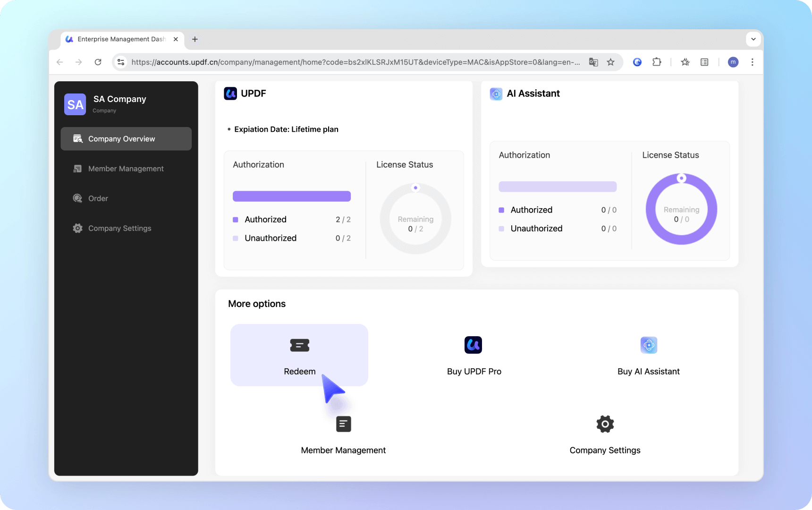This screenshot has width=812, height=510.
Task: Open the extensions puzzle icon
Action: pos(657,62)
